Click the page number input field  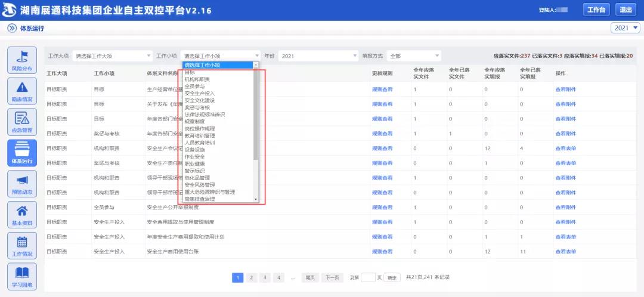click(x=369, y=277)
